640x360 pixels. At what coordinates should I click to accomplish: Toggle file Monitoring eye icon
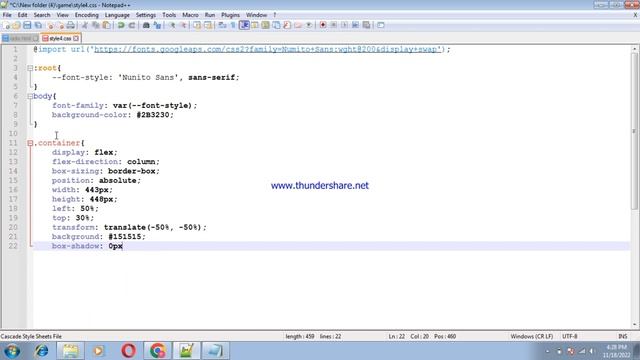tap(309, 25)
